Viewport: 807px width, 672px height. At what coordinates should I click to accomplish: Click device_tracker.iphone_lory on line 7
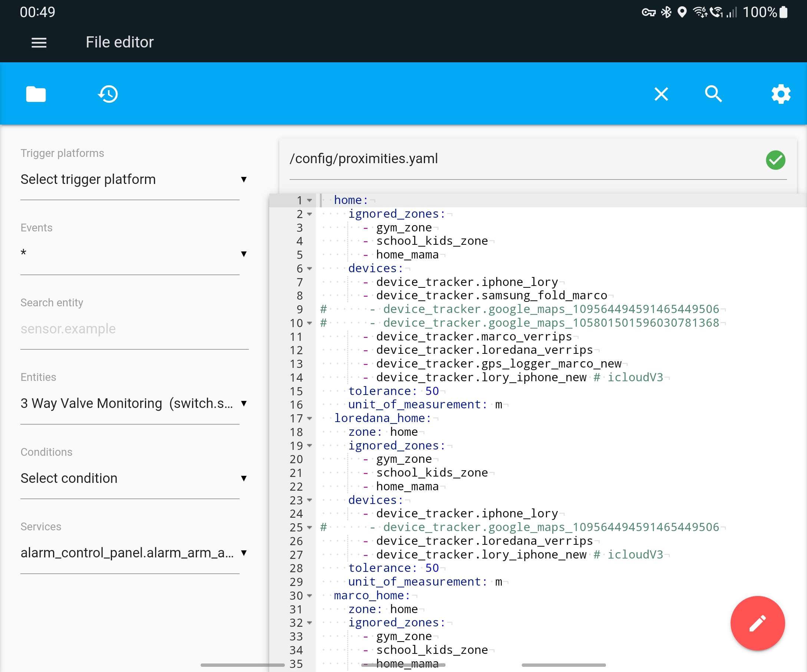pyautogui.click(x=467, y=282)
